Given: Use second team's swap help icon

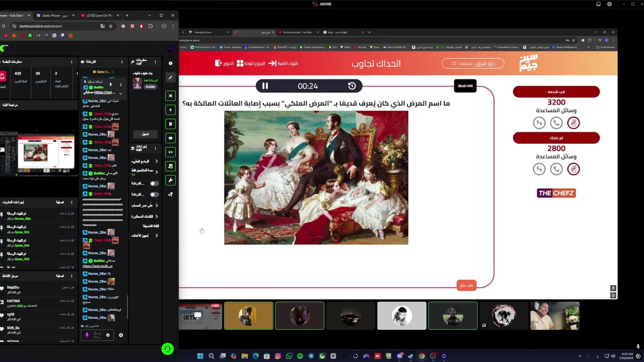Looking at the screenshot, I should (539, 169).
